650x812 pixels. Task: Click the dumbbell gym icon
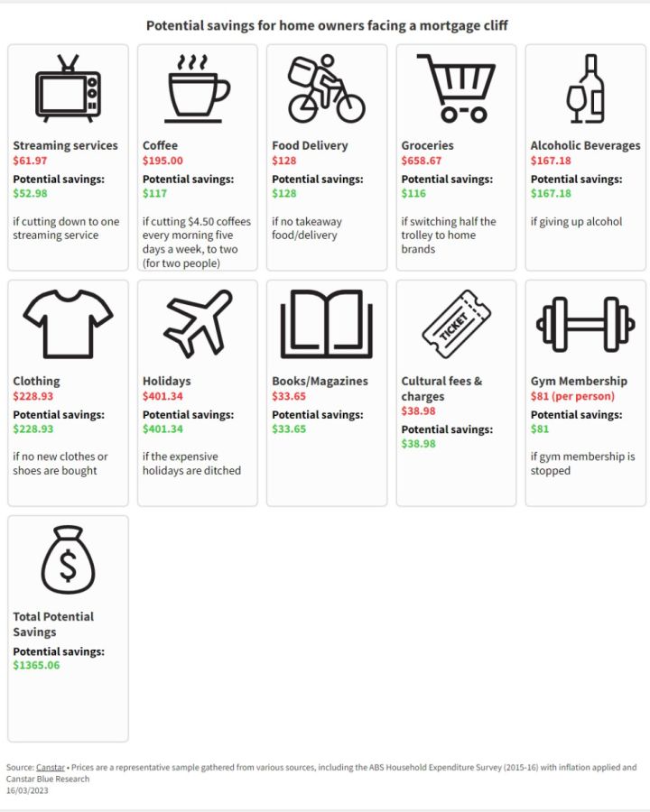[x=586, y=324]
